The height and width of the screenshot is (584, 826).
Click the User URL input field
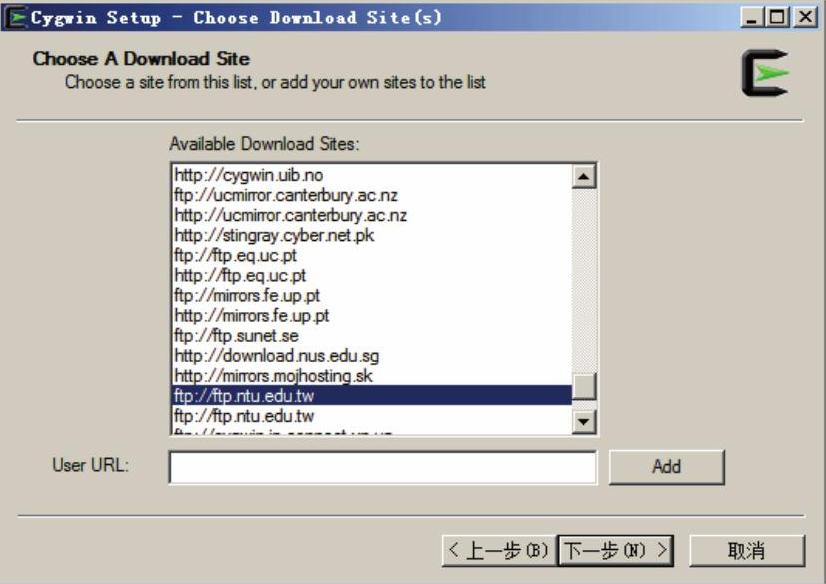tap(383, 467)
